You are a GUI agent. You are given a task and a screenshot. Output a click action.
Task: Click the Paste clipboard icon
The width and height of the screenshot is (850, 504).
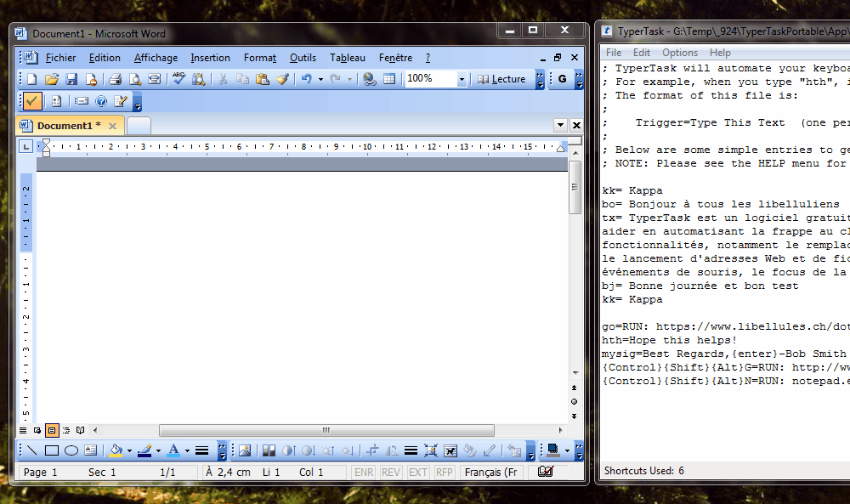coord(263,80)
